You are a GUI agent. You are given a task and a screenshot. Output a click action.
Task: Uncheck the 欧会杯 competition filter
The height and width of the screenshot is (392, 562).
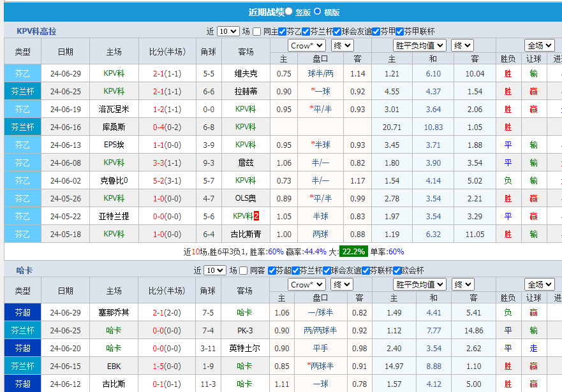[396, 270]
